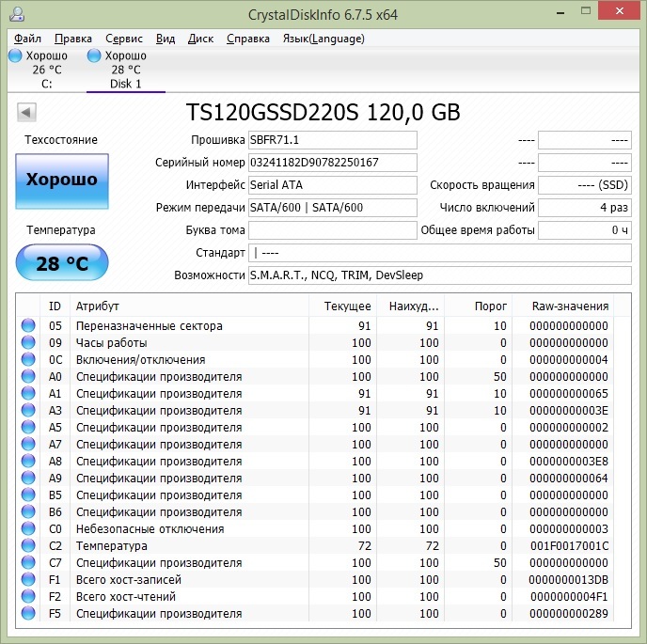Open the Сервис menu

124,39
